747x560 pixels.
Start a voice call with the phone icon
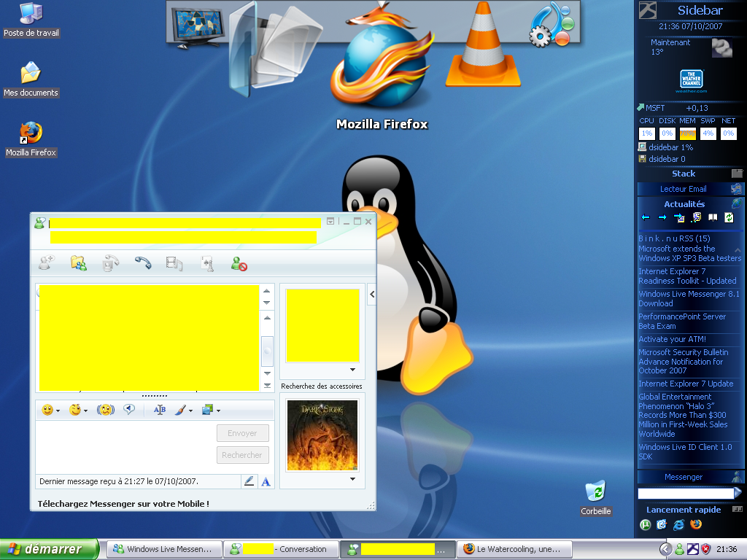tap(142, 263)
